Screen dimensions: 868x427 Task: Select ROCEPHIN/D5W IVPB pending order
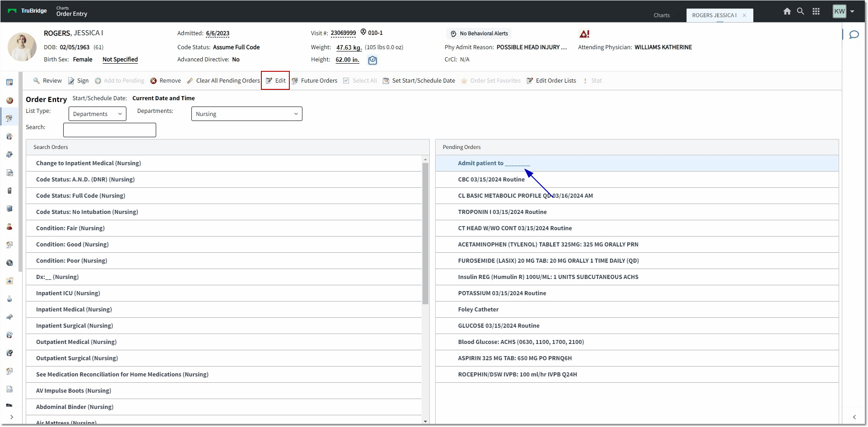637,375
